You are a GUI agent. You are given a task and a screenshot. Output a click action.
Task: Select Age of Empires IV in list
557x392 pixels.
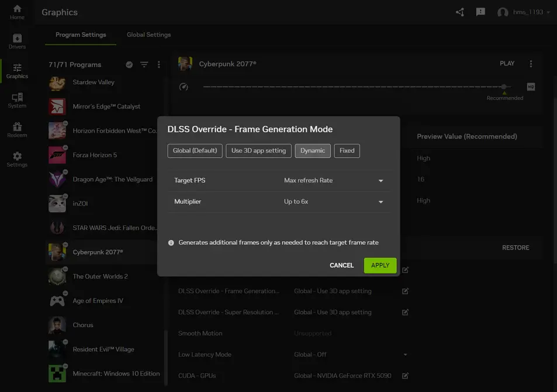[x=103, y=301]
